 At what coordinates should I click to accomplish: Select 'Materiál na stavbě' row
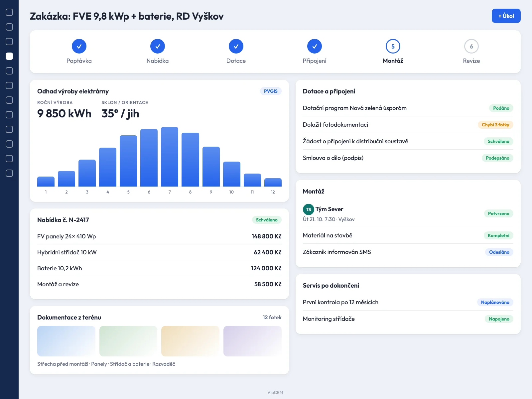click(408, 235)
